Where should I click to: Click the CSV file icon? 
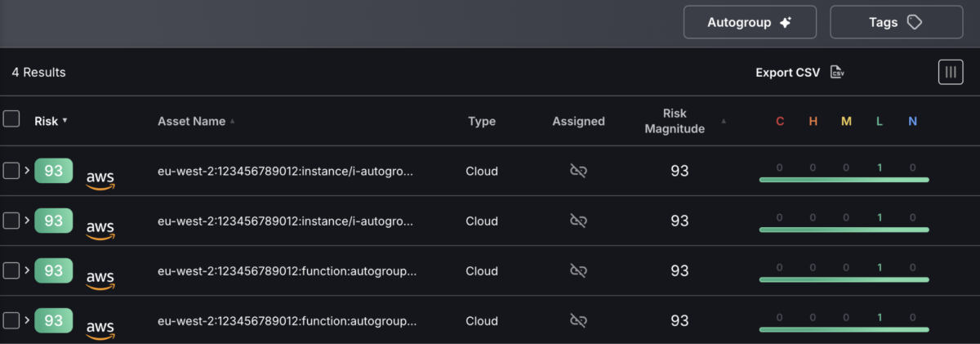pos(837,73)
